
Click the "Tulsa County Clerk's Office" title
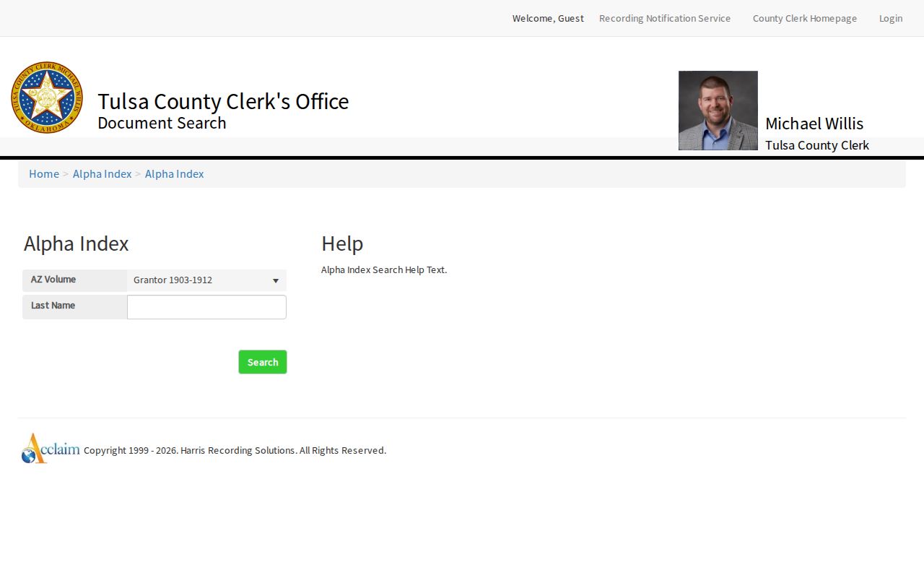click(223, 101)
